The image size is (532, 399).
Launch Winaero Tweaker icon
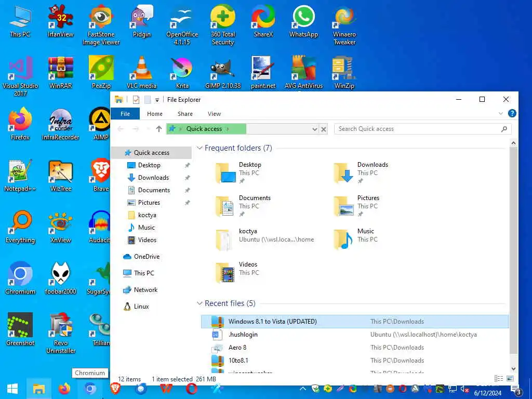click(x=344, y=25)
